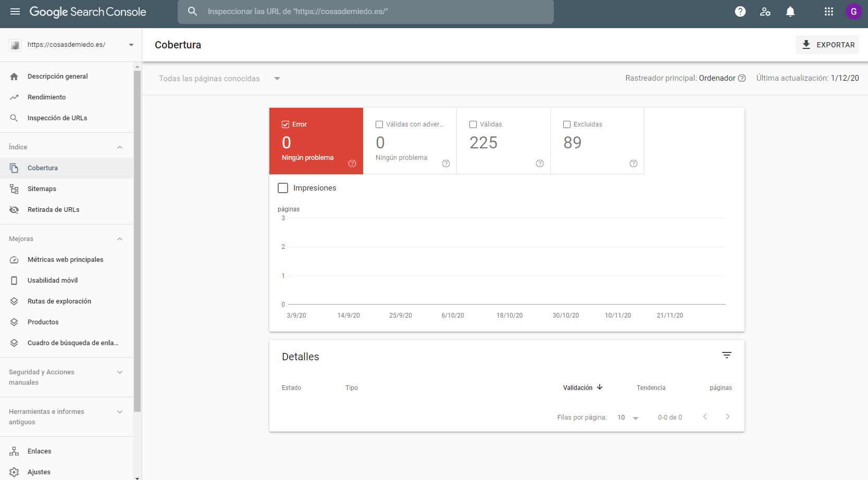Open the hamburger main menu

click(x=15, y=11)
